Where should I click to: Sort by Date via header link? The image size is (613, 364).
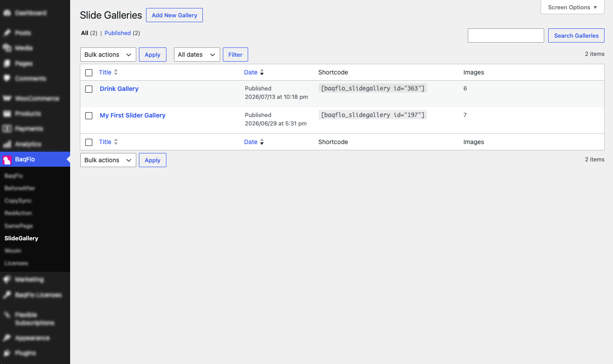pos(251,72)
